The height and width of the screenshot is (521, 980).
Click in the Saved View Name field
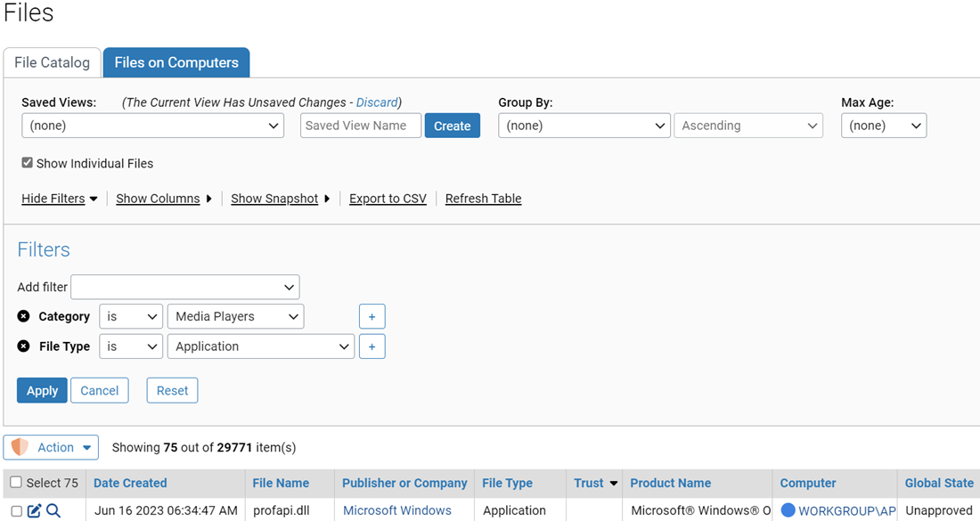tap(360, 126)
